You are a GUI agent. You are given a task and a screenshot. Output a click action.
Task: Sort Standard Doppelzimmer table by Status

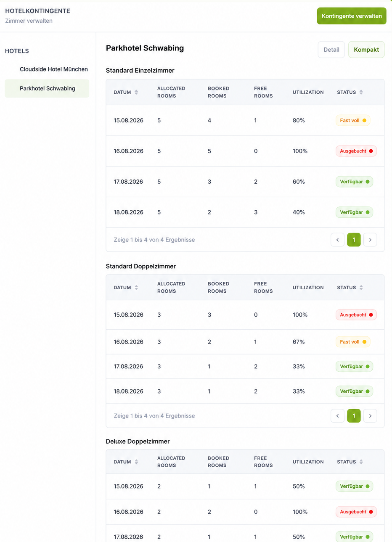click(x=350, y=288)
